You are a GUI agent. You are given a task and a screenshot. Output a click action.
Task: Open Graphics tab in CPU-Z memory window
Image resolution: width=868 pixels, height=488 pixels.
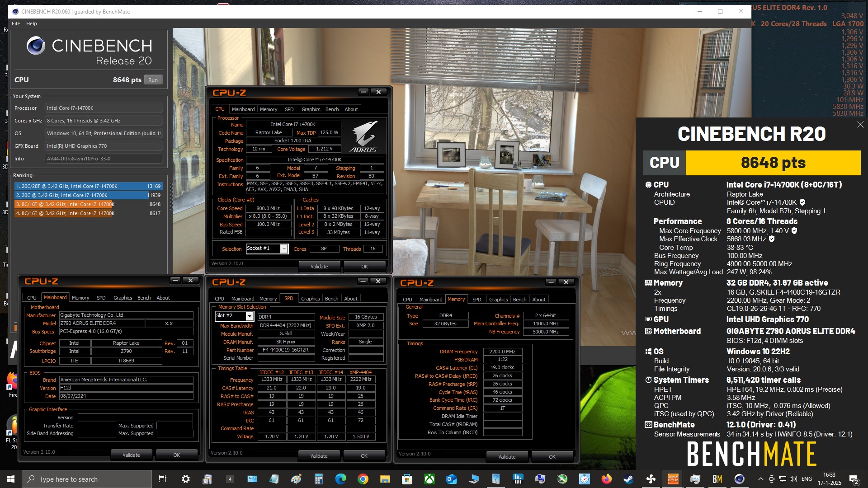(498, 300)
